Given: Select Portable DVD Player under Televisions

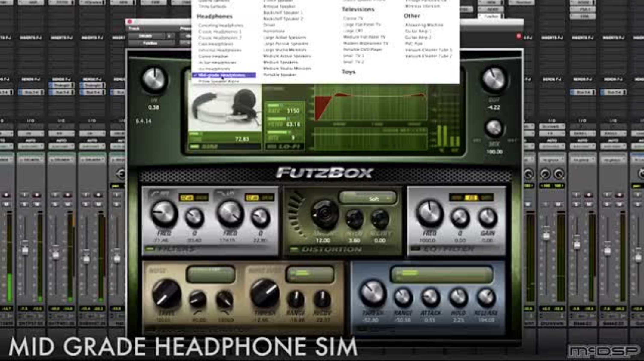Looking at the screenshot, I should tap(363, 49).
